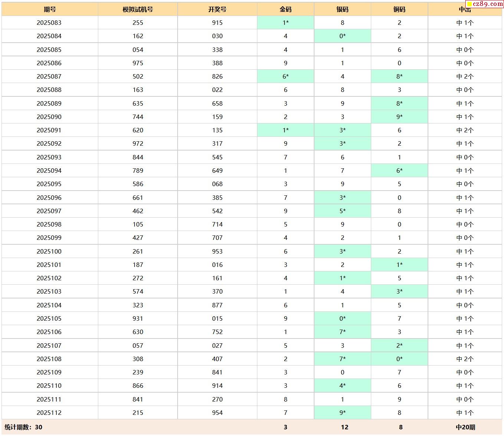504x436 pixels.
Task: Select issue number 2025087
Action: (x=49, y=76)
